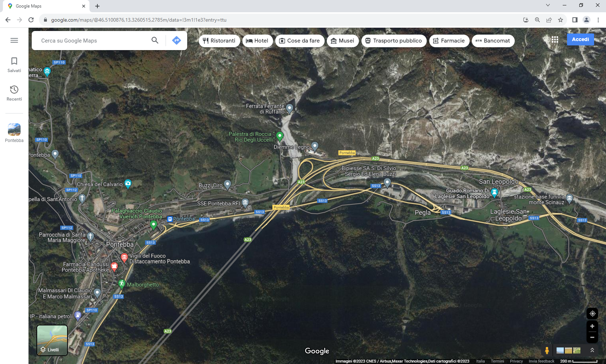Viewport: 606px width, 364px height.
Task: Select the Street View pegman
Action: click(547, 350)
